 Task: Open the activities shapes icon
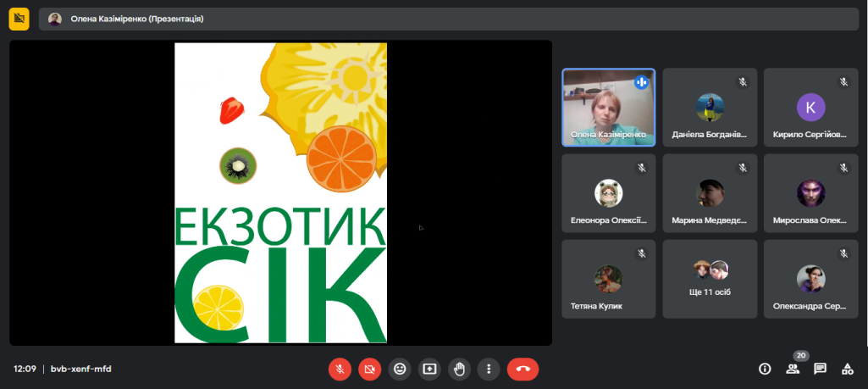[847, 369]
